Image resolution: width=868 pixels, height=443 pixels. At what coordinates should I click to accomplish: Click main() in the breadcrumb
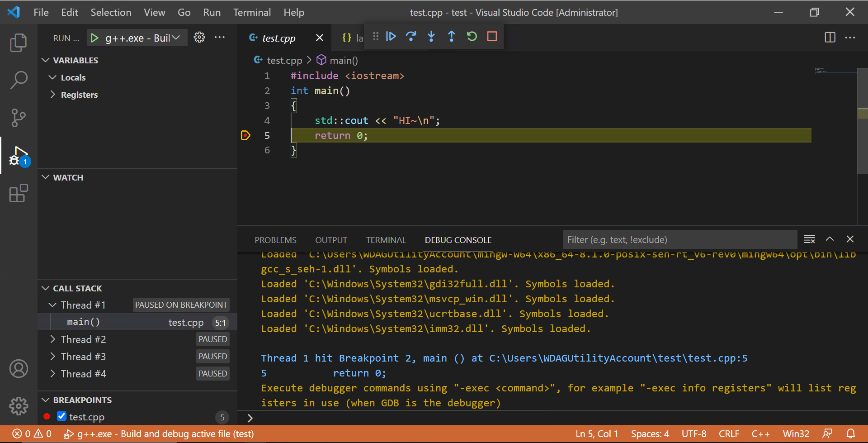(x=337, y=60)
